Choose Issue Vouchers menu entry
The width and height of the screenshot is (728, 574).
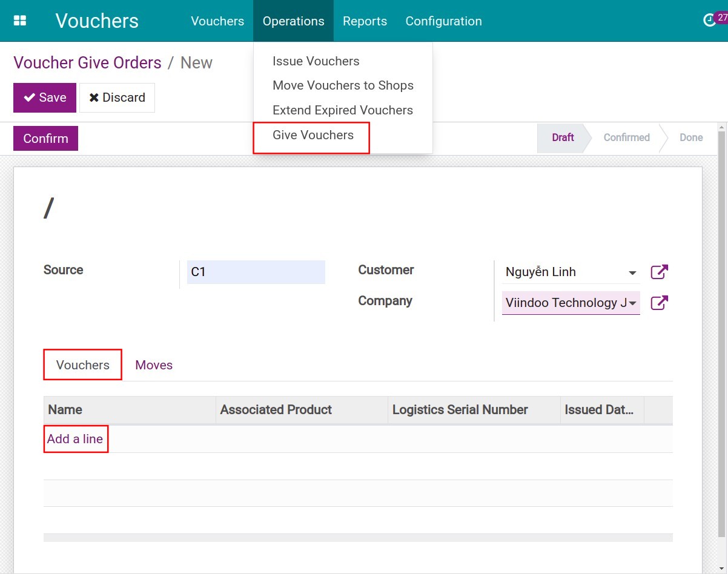316,61
